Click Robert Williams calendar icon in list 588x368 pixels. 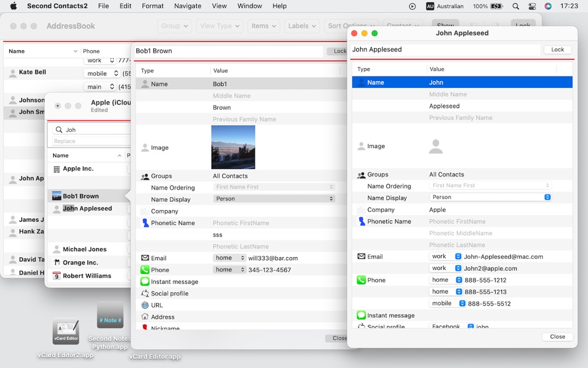point(56,276)
